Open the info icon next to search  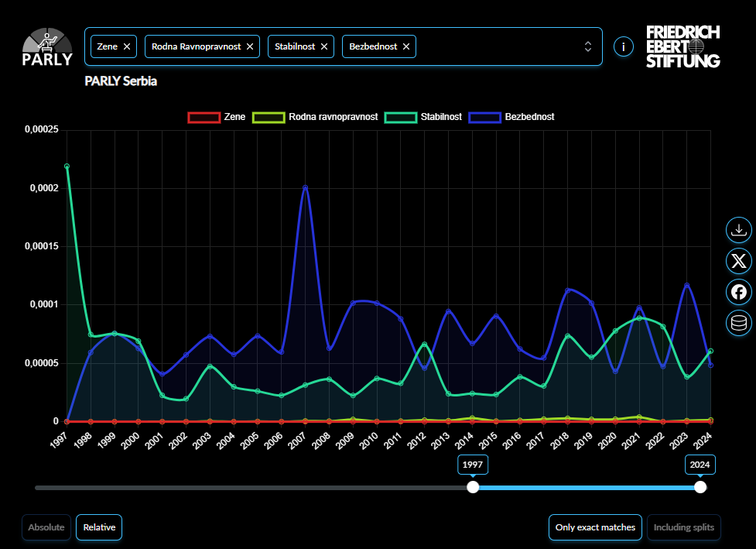tap(623, 46)
